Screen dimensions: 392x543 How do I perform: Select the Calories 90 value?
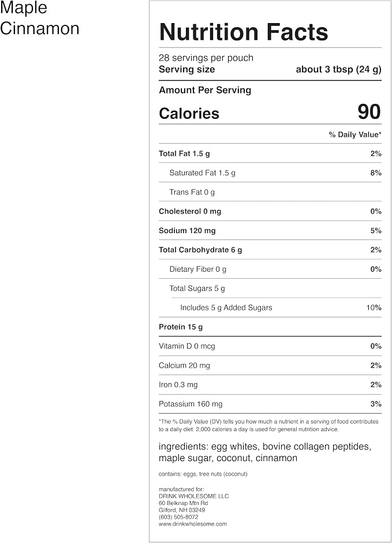pyautogui.click(x=369, y=112)
